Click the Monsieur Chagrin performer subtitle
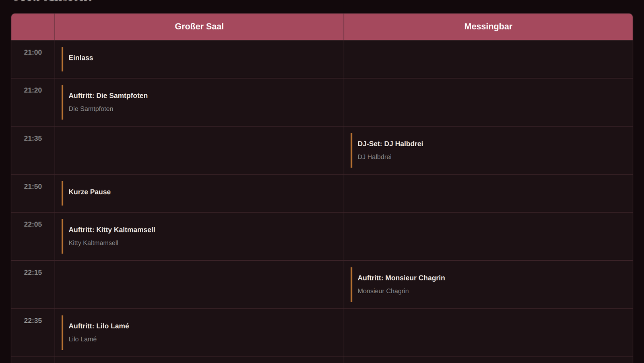644x363 pixels. pos(383,291)
